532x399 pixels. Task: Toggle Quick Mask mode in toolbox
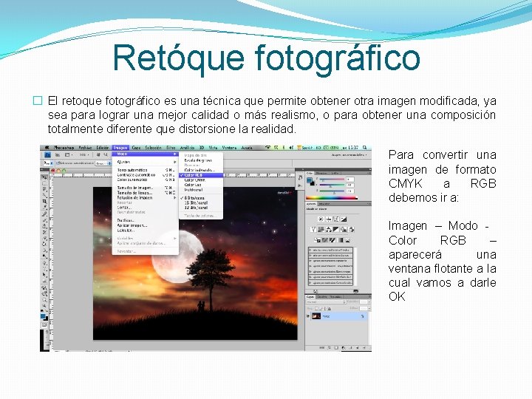point(44,325)
